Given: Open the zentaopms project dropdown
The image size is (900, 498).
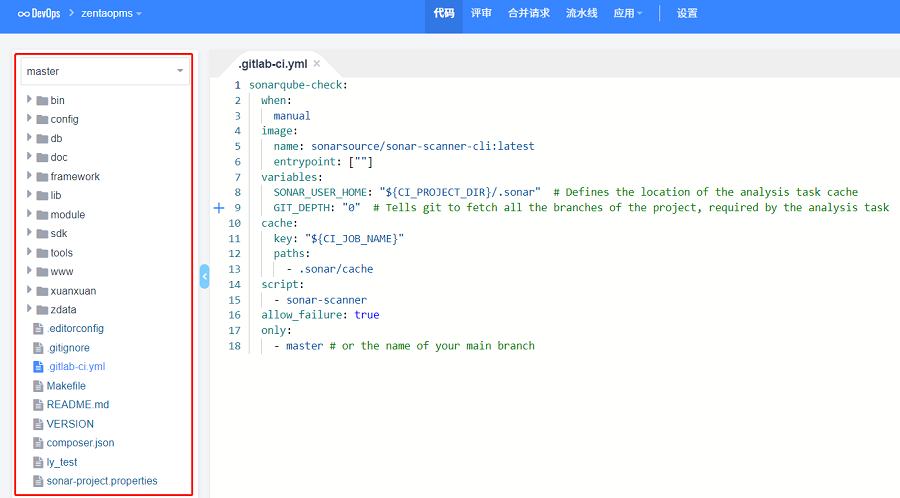Looking at the screenshot, I should pyautogui.click(x=111, y=14).
